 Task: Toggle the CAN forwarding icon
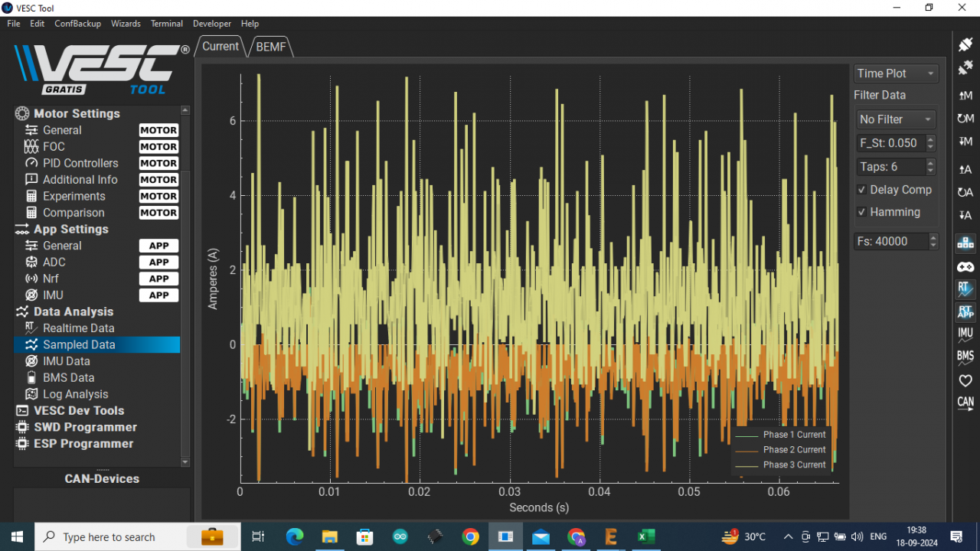pyautogui.click(x=965, y=403)
